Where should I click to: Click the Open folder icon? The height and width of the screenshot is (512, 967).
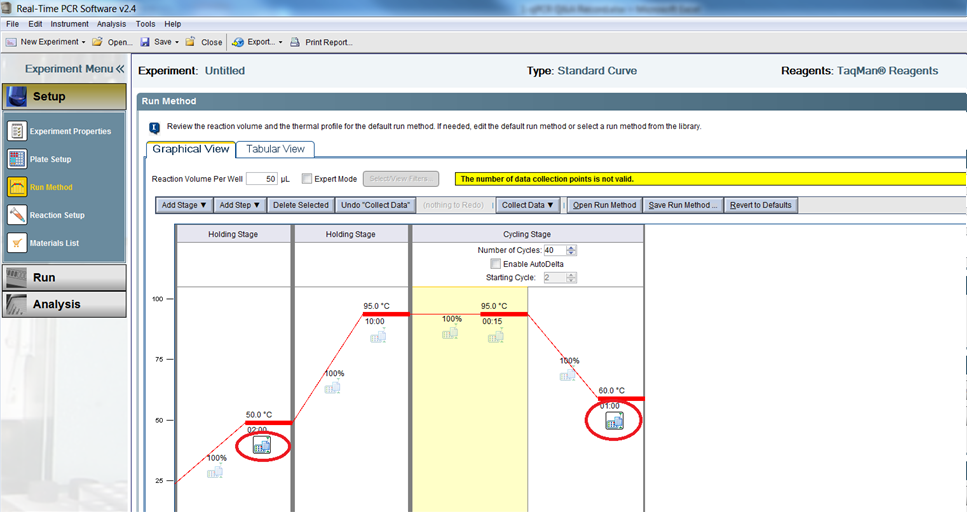97,42
